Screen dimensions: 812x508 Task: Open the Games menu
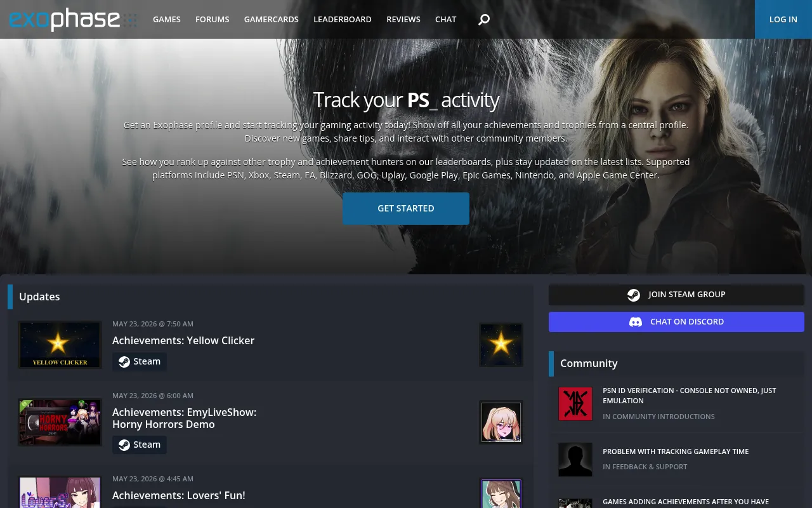click(167, 19)
